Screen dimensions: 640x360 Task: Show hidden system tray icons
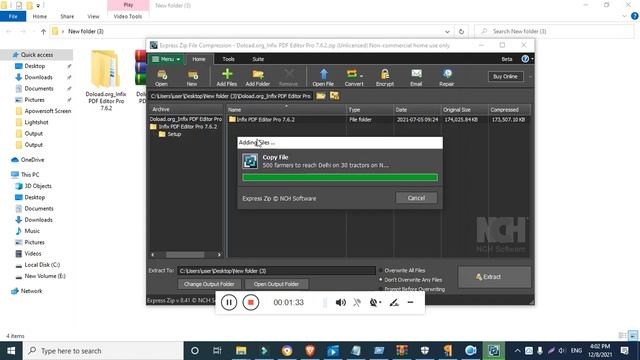(x=517, y=351)
